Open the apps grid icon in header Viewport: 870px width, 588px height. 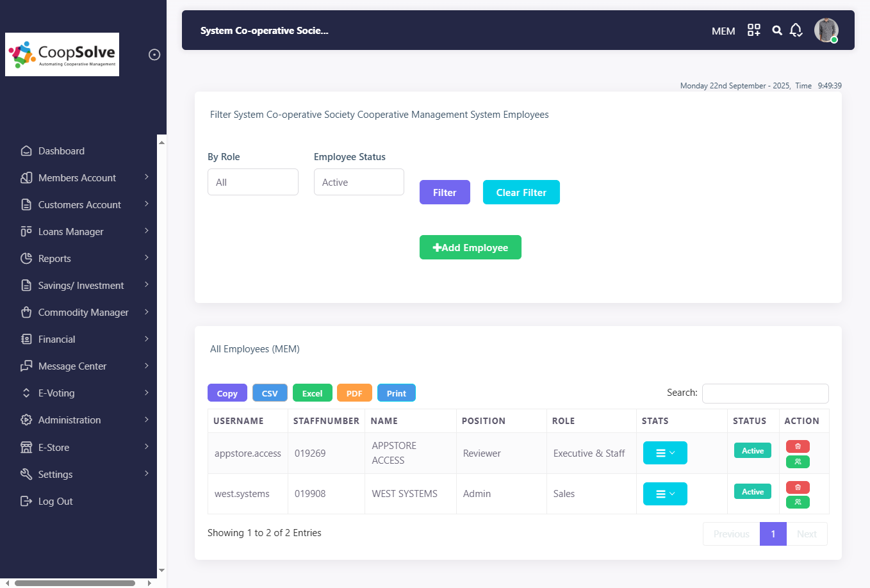pyautogui.click(x=754, y=30)
